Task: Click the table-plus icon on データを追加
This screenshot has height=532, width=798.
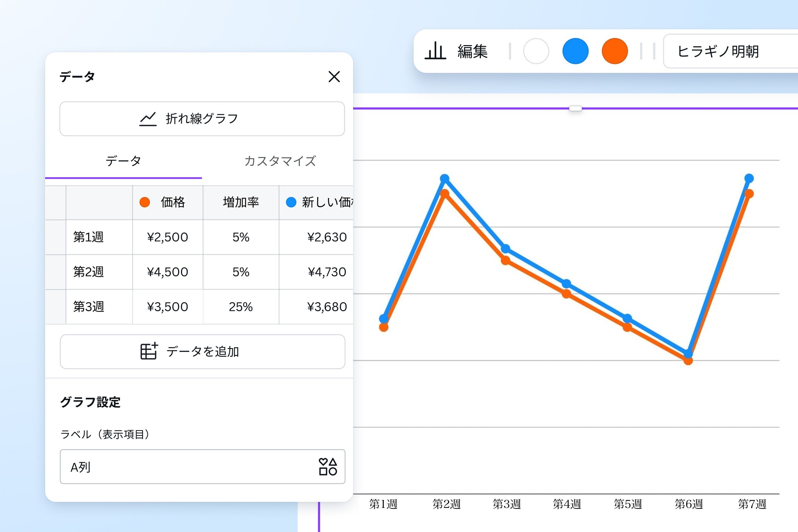Action: (x=149, y=352)
